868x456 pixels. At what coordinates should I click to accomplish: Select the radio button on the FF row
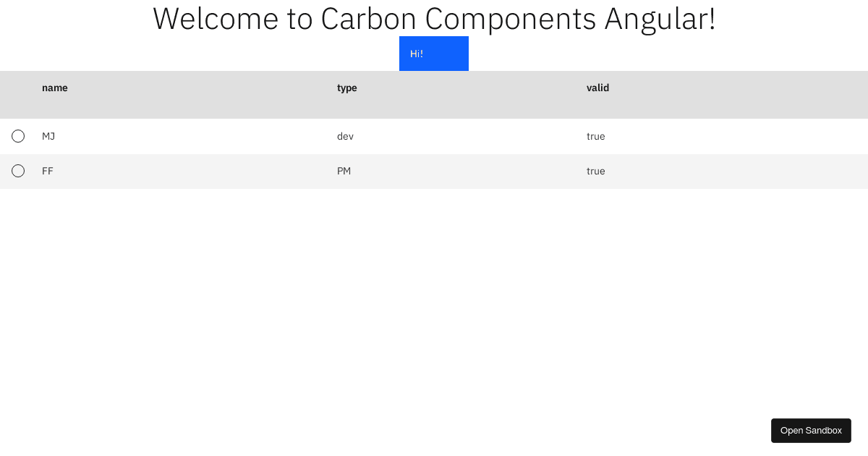tap(18, 171)
